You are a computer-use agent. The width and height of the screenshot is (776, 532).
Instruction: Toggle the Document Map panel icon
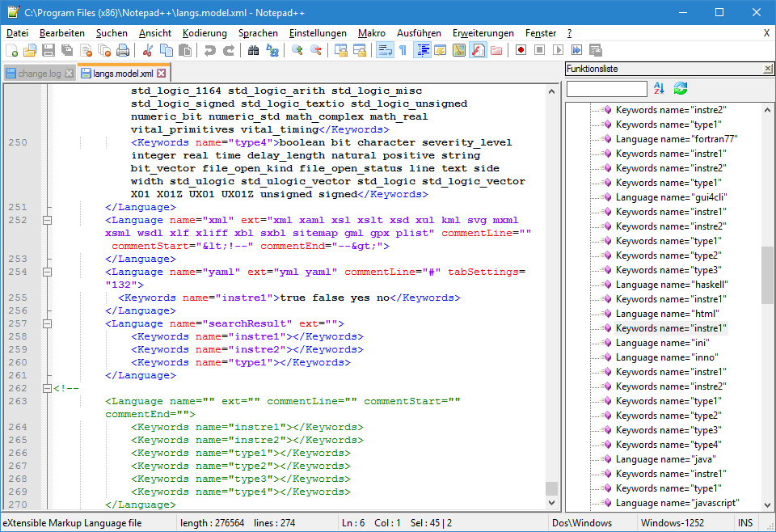[459, 50]
